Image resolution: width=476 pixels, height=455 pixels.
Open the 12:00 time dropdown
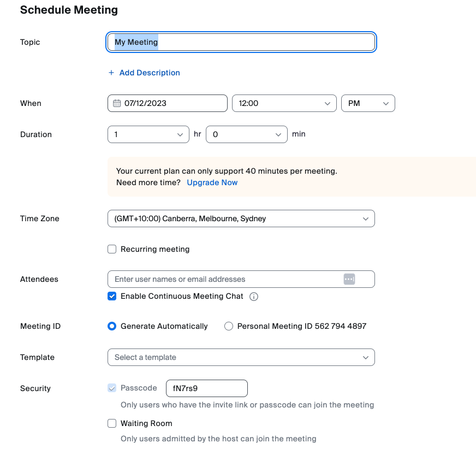[284, 103]
